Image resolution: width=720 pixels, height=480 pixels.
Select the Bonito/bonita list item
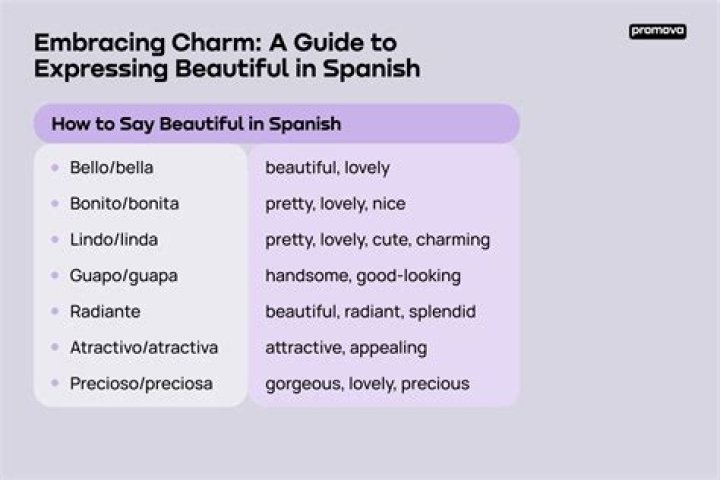(124, 204)
